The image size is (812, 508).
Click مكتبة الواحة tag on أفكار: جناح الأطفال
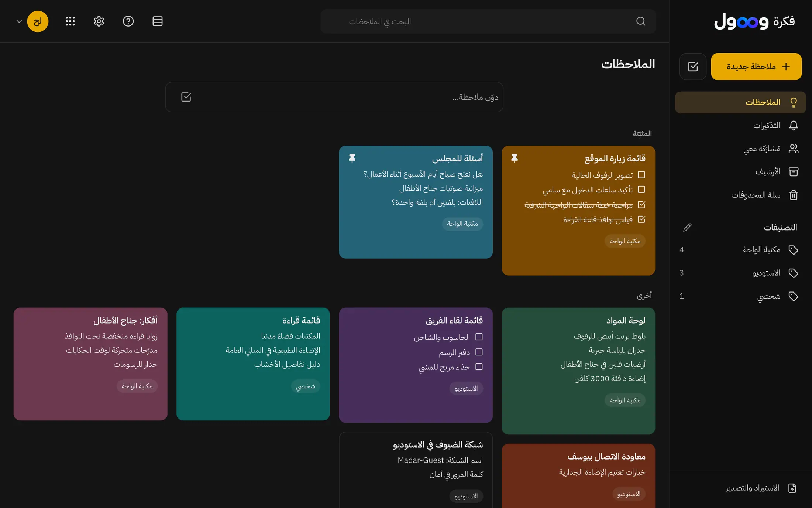click(137, 386)
